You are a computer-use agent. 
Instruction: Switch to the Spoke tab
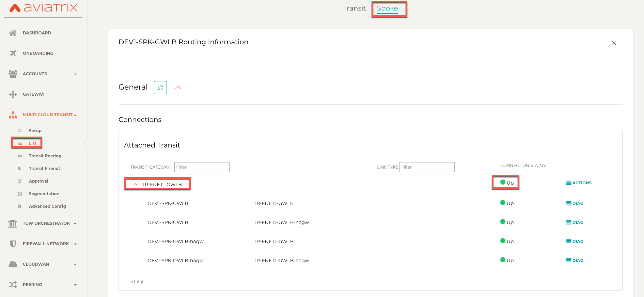pos(387,9)
